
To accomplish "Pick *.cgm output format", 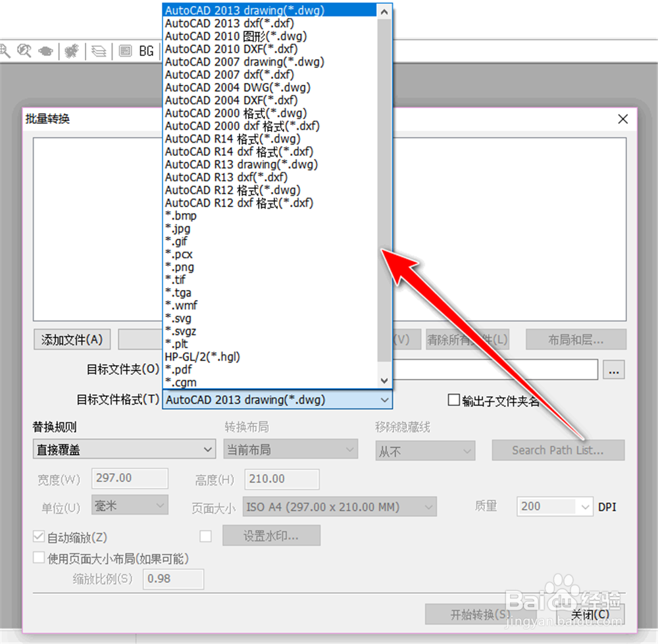I will (269, 383).
